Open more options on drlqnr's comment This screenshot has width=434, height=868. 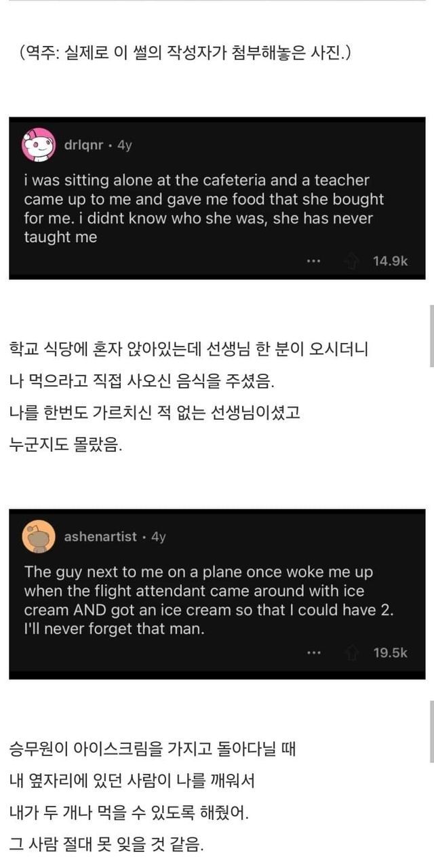313,261
